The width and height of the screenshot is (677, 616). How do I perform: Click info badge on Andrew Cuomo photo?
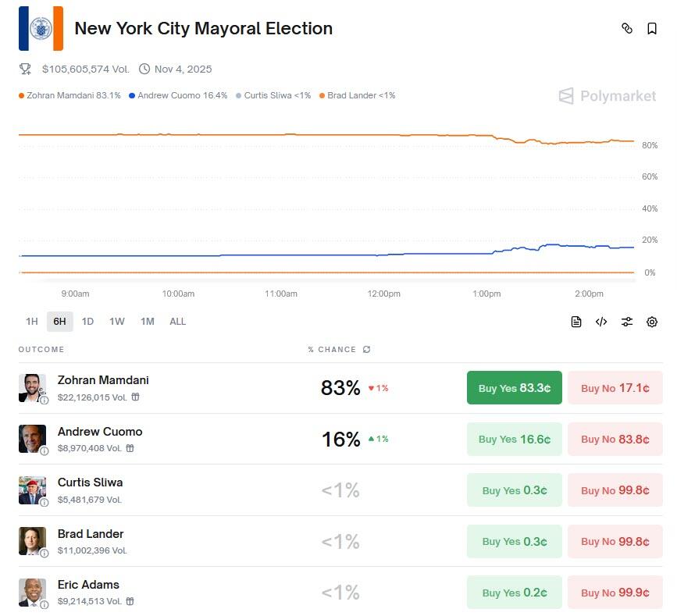pos(45,450)
